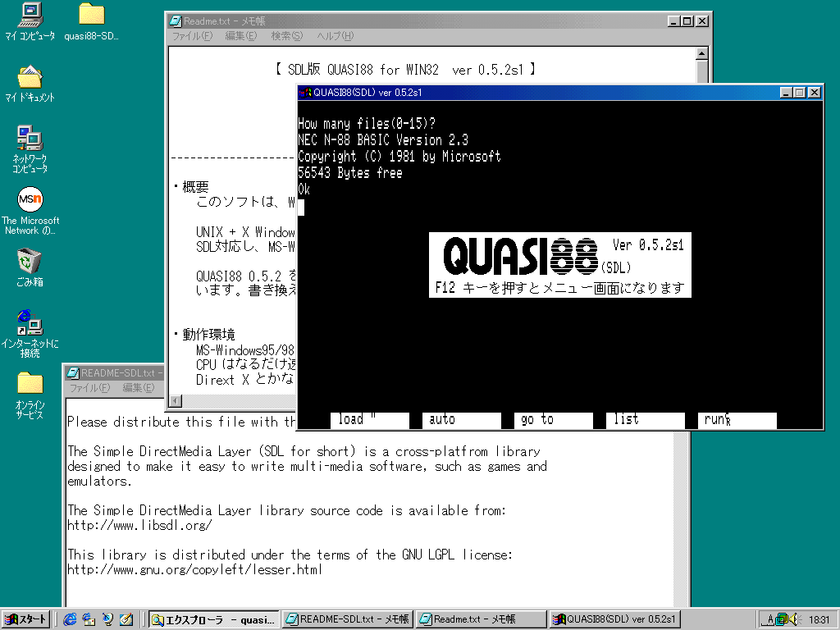Click 'NEC N-88 BASIC Version 2.3' text
The width and height of the screenshot is (840, 630).
click(x=383, y=139)
